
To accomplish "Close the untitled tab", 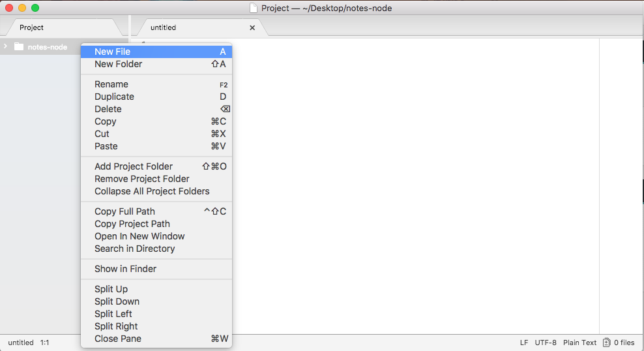I will 252,27.
